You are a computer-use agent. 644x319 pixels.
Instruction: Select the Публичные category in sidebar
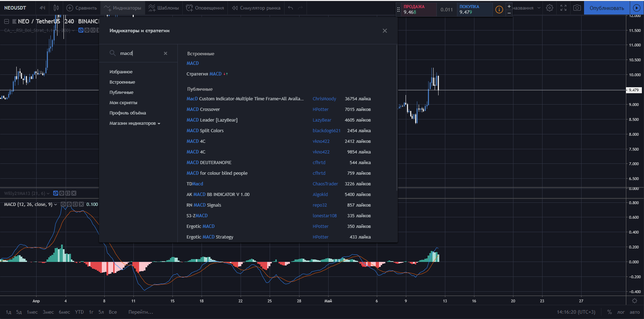tap(121, 92)
